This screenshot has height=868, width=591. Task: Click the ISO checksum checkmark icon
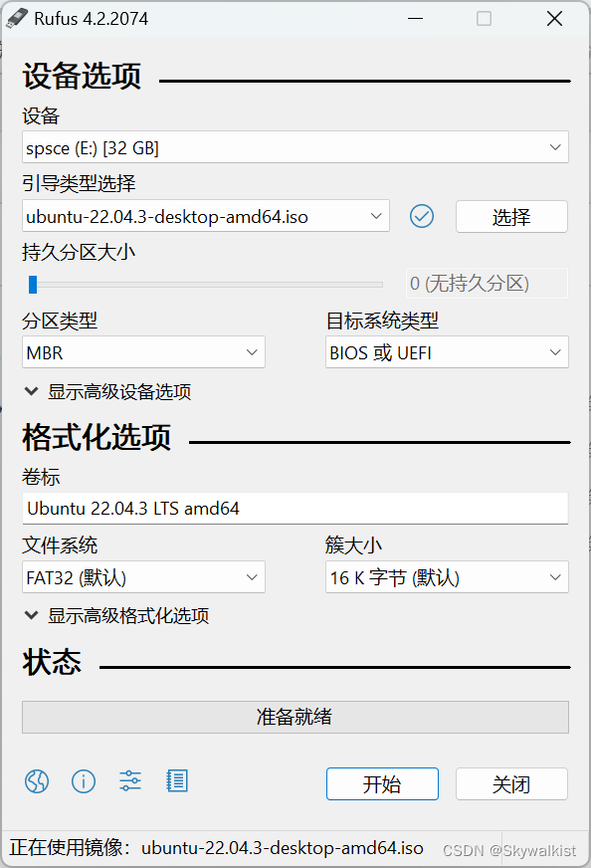(x=422, y=216)
